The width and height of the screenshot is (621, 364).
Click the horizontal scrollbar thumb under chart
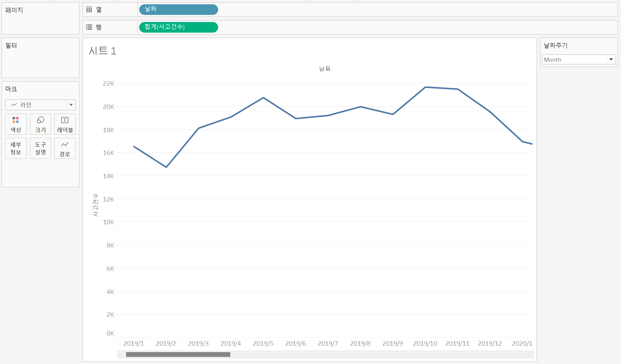coord(178,354)
